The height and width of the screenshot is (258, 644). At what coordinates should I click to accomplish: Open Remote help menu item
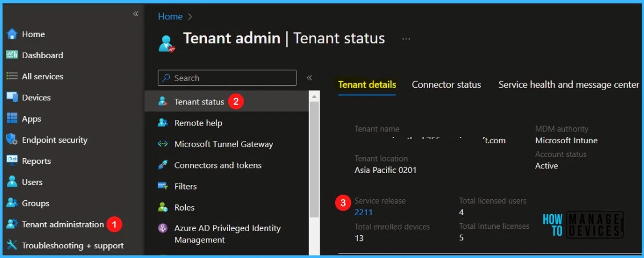[226, 123]
